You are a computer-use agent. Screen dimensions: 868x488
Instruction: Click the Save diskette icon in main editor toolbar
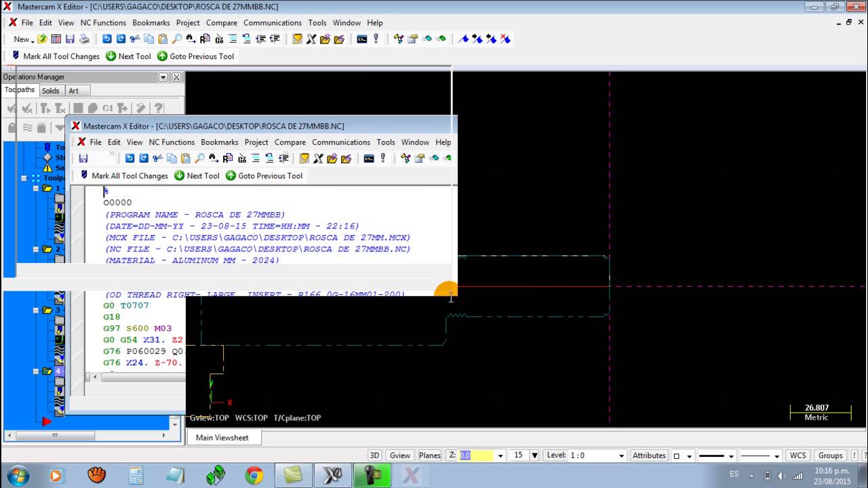point(70,39)
